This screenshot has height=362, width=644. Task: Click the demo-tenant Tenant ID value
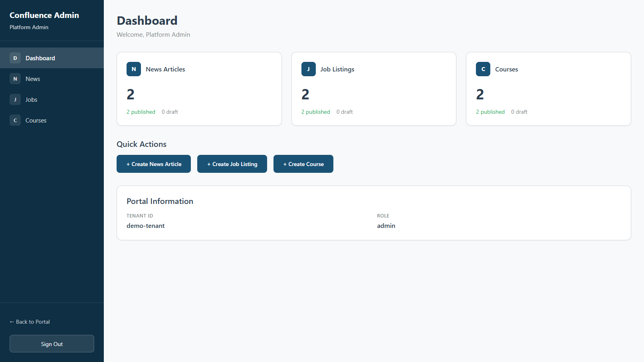pos(145,226)
